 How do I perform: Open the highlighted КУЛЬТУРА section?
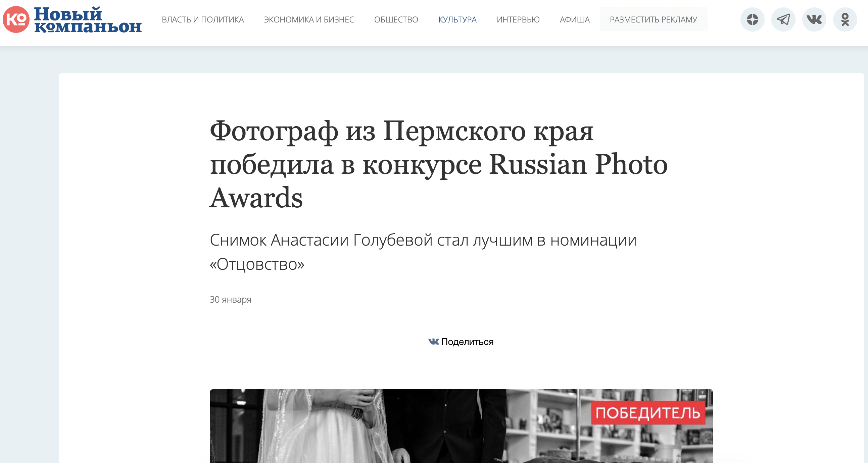point(457,20)
